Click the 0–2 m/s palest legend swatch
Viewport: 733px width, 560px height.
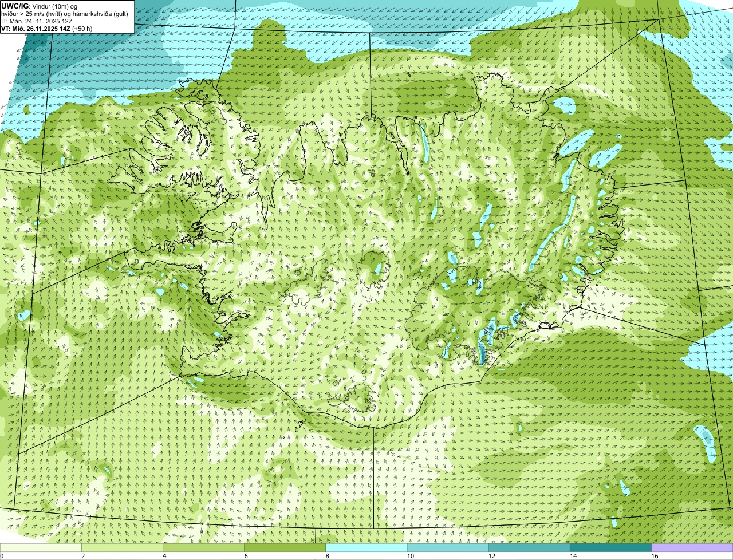[41, 548]
